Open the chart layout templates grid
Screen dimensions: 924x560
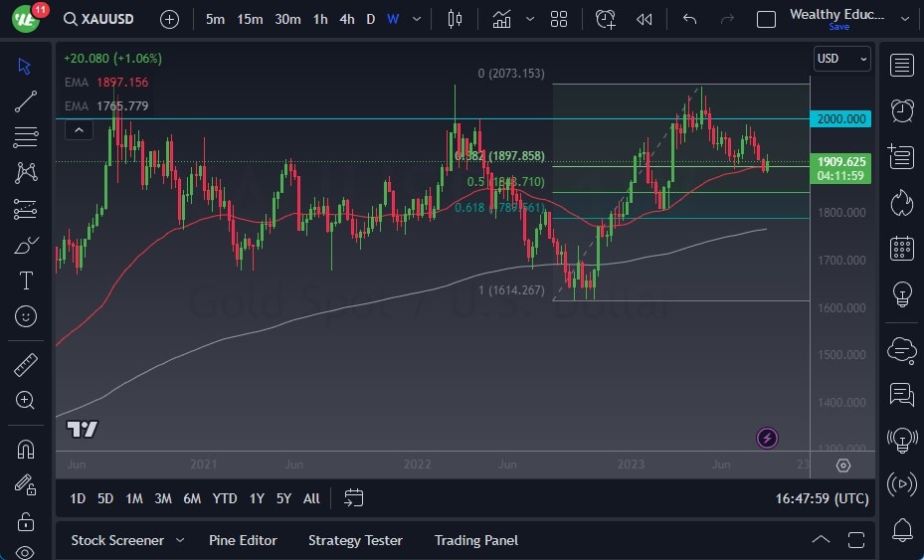click(559, 20)
